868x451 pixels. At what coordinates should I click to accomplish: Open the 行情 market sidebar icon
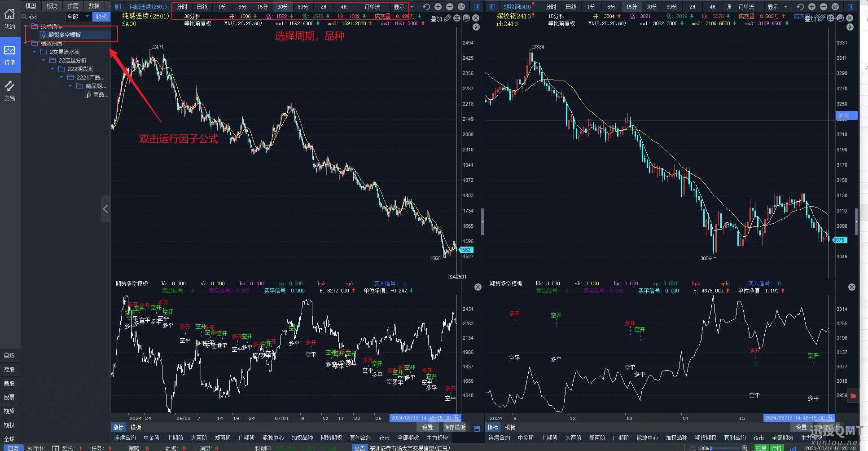pos(10,55)
